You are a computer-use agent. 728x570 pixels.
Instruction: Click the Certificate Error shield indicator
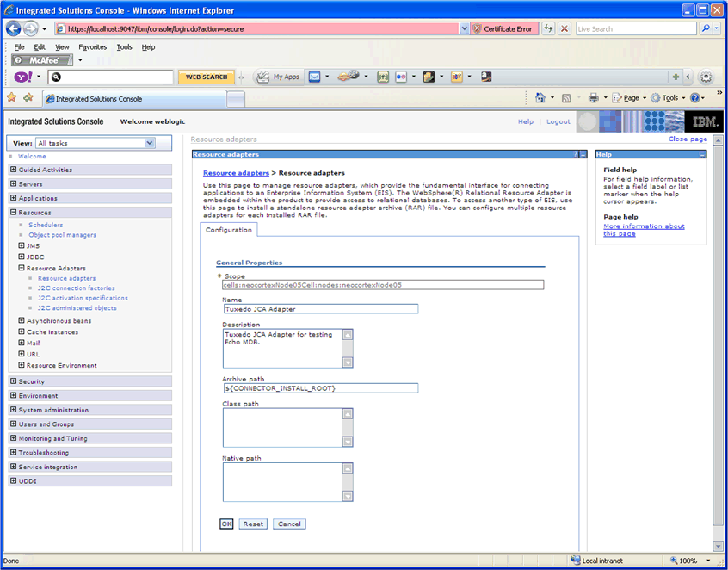[x=504, y=28]
